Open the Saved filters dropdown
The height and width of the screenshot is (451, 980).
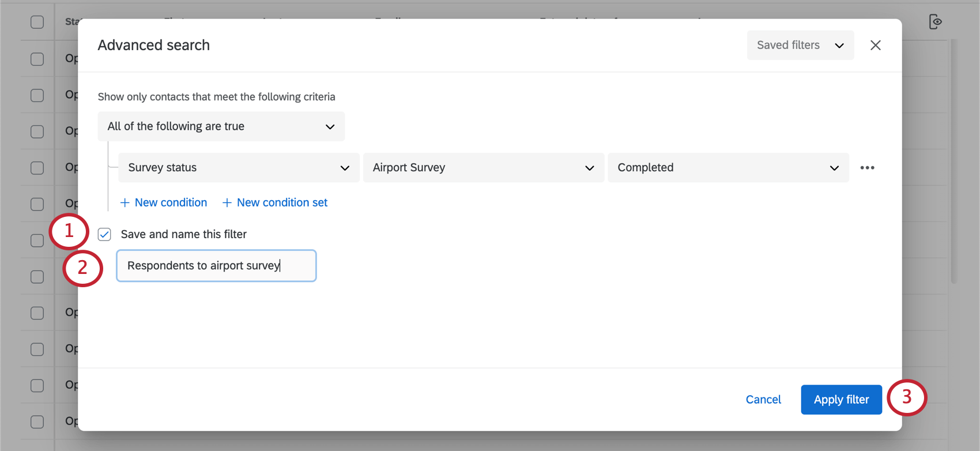pyautogui.click(x=800, y=45)
